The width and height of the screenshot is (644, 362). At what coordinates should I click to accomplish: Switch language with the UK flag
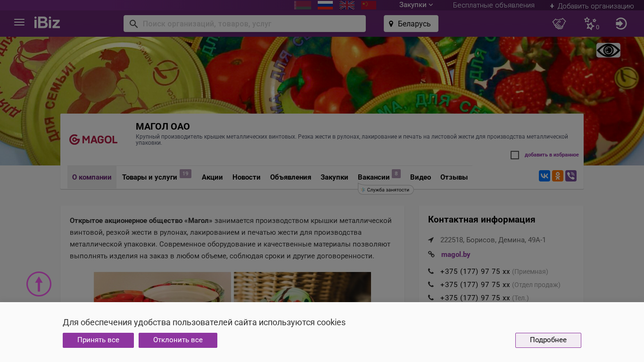coord(347,5)
